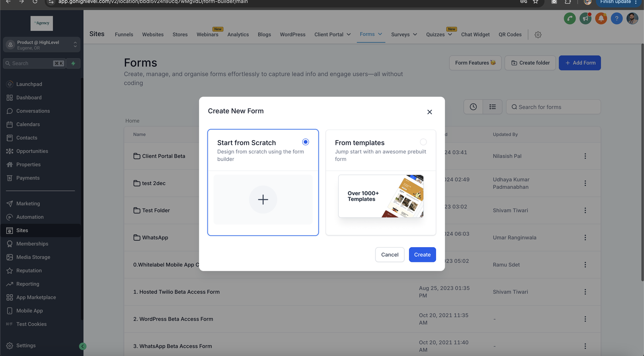Cancel the Create New Form dialog
The width and height of the screenshot is (644, 356).
coord(390,254)
